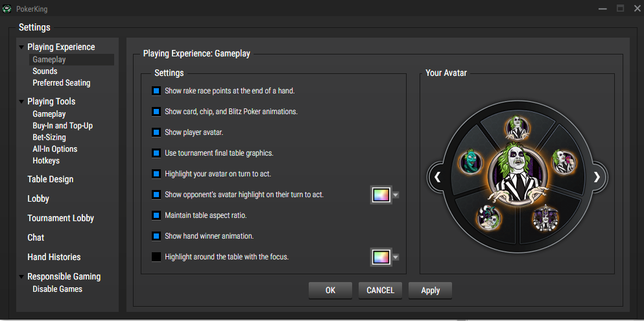
Task: Toggle Highlight your avatar on turn to act
Action: point(156,174)
